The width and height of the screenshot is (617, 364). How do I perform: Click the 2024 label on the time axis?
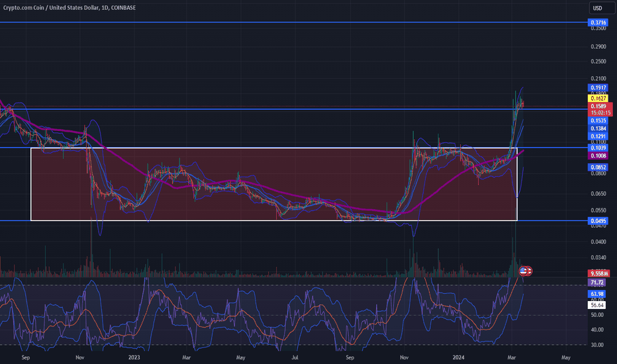point(458,357)
